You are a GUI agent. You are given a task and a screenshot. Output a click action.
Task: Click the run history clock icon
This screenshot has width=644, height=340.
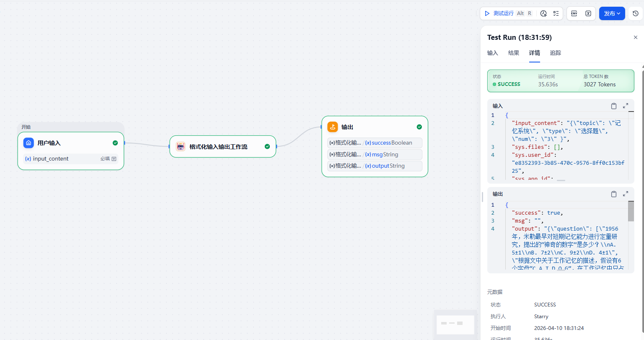pyautogui.click(x=543, y=13)
